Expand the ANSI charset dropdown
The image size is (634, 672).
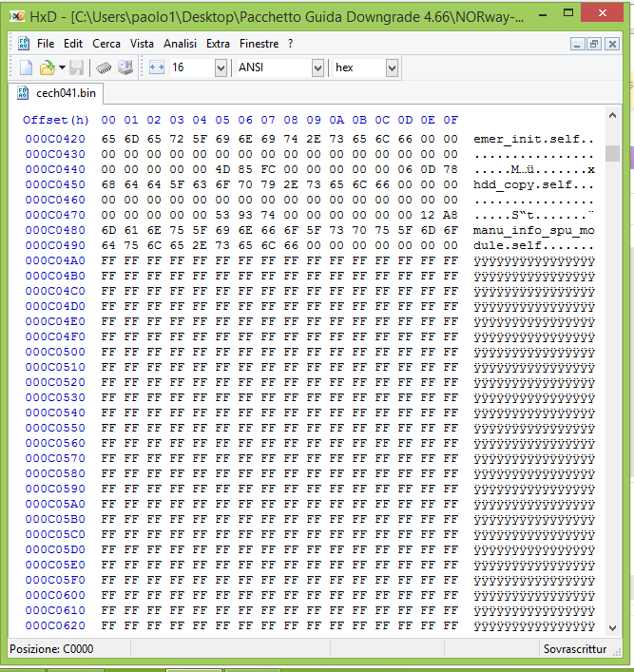[x=317, y=67]
